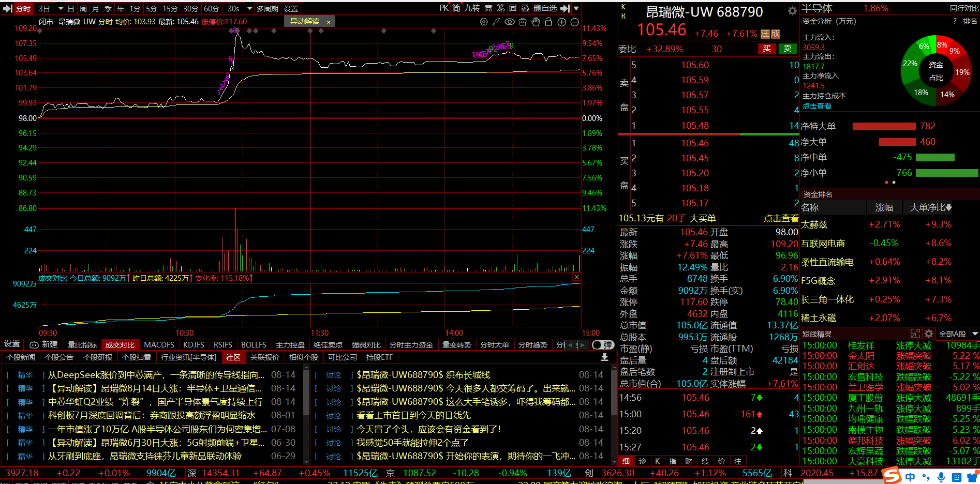The width and height of the screenshot is (980, 484).
Task: Select the 主力控盘 indicator tab
Action: [x=290, y=344]
